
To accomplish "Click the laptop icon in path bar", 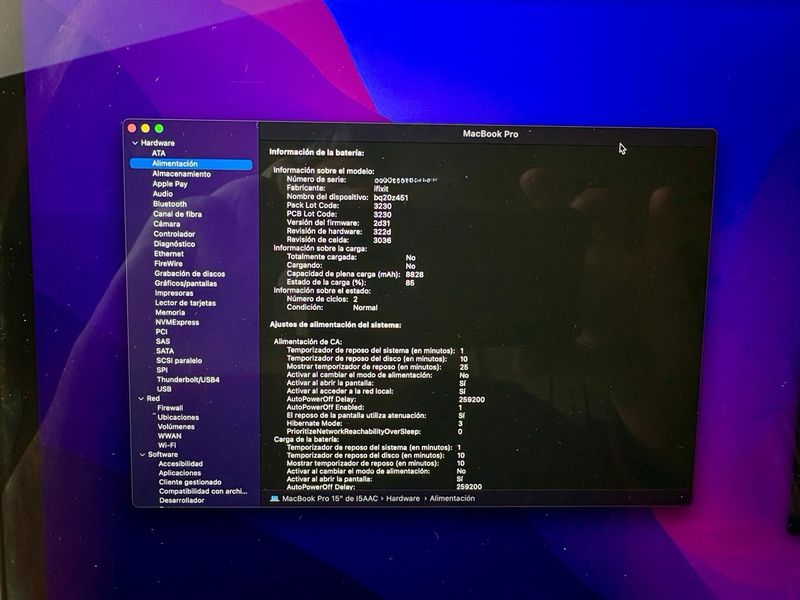I will click(274, 498).
